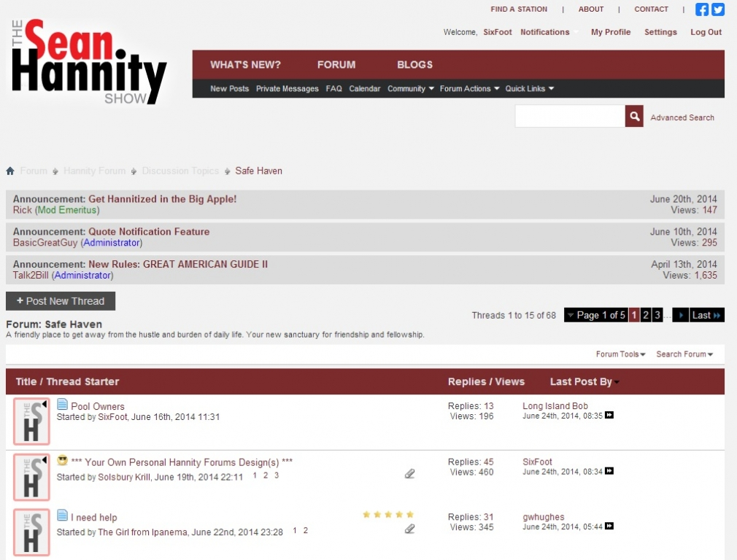Open the Advanced Search link
This screenshot has height=560, width=737.
pyautogui.click(x=682, y=117)
